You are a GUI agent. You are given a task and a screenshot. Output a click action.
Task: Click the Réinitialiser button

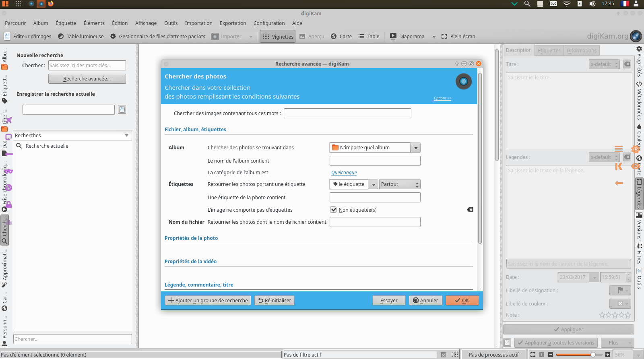pos(275,300)
